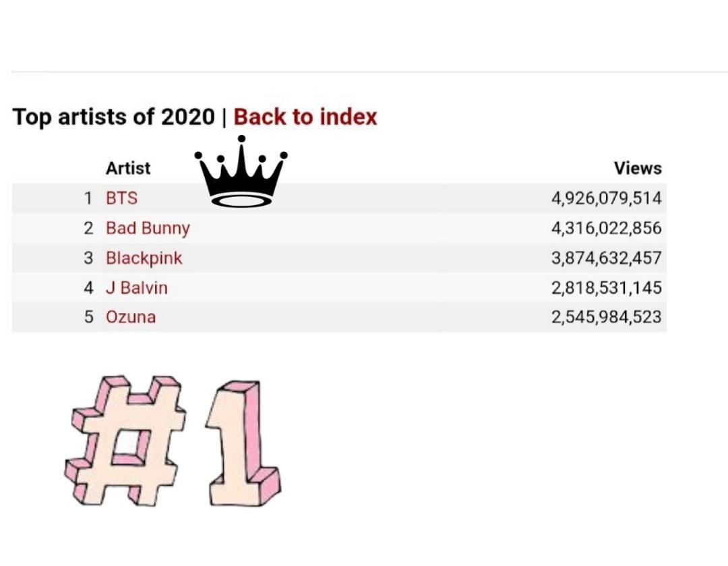The height and width of the screenshot is (566, 728).
Task: Click the large pink number 1 sticker
Action: 241,445
